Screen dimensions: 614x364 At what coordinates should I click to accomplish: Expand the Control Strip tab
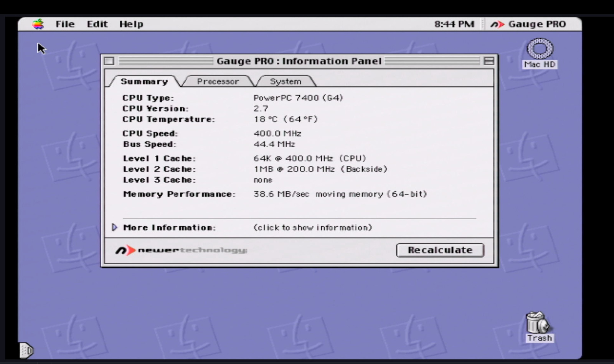coord(26,350)
